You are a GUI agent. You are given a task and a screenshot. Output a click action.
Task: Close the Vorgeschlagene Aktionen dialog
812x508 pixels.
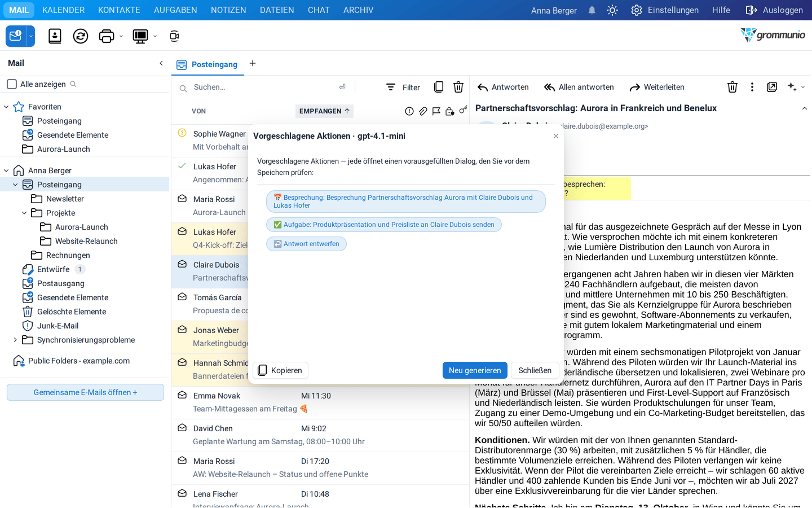[x=556, y=136]
